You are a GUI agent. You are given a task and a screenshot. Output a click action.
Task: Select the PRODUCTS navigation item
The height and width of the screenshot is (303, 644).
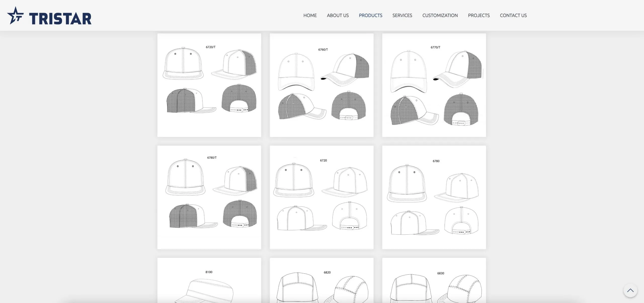371,15
